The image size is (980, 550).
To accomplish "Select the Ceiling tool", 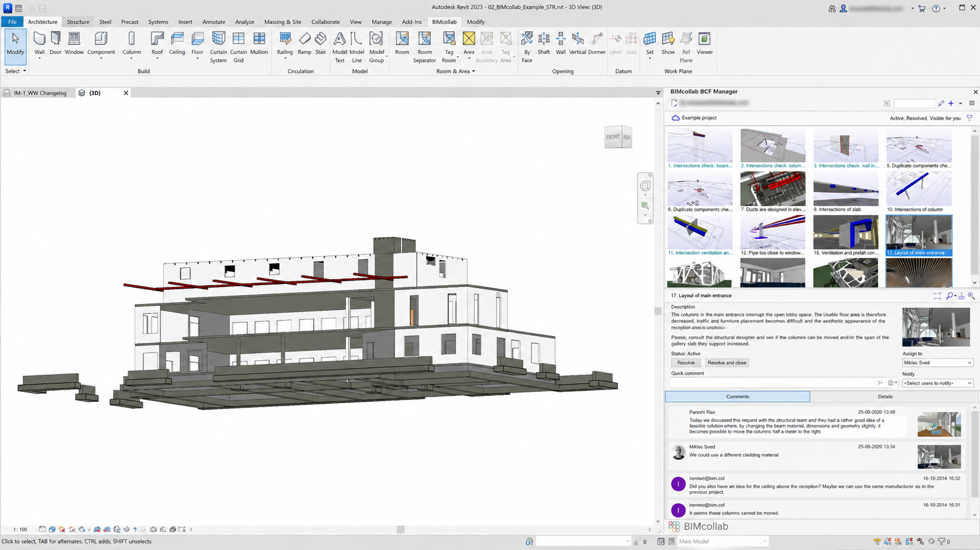I will (x=177, y=43).
